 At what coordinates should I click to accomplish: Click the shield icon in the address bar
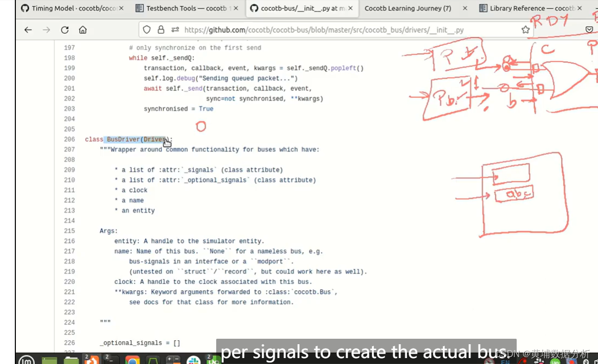pos(146,30)
